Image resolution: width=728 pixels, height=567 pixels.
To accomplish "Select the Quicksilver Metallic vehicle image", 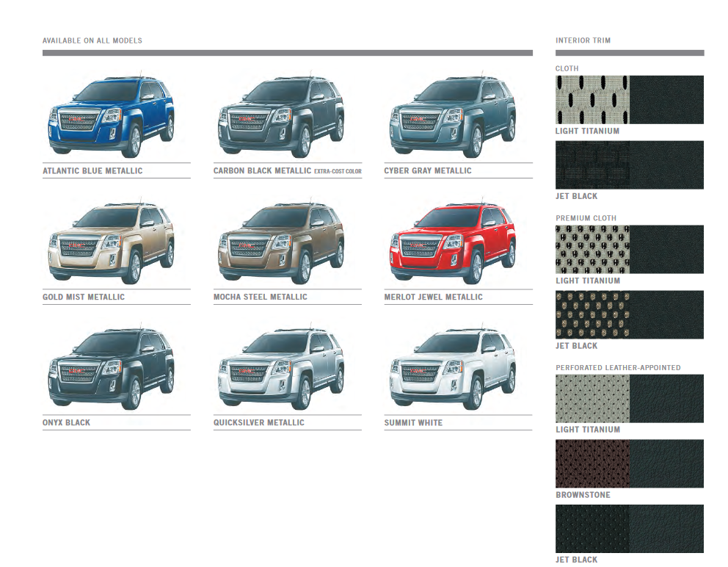I will [x=281, y=367].
